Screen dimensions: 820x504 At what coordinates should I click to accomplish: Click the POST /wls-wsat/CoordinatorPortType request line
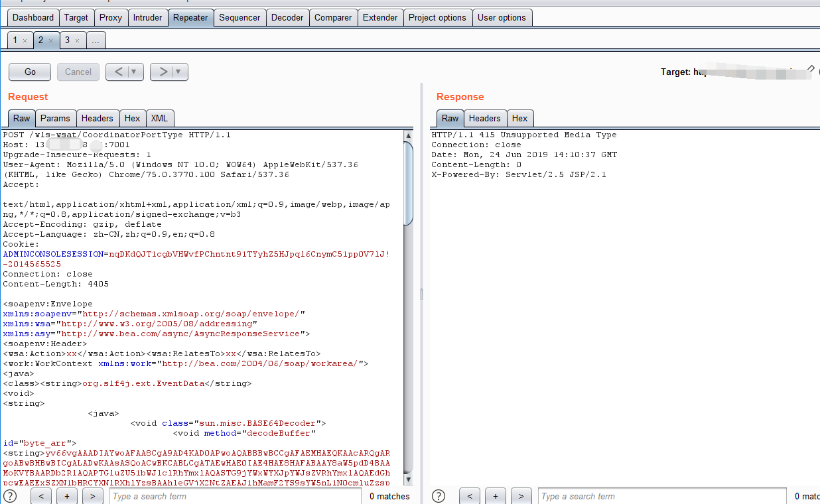(x=117, y=135)
